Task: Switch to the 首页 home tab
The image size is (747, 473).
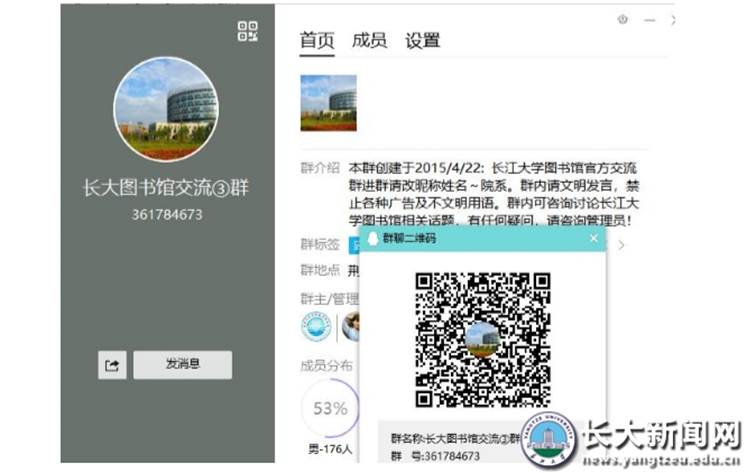Action: [317, 41]
